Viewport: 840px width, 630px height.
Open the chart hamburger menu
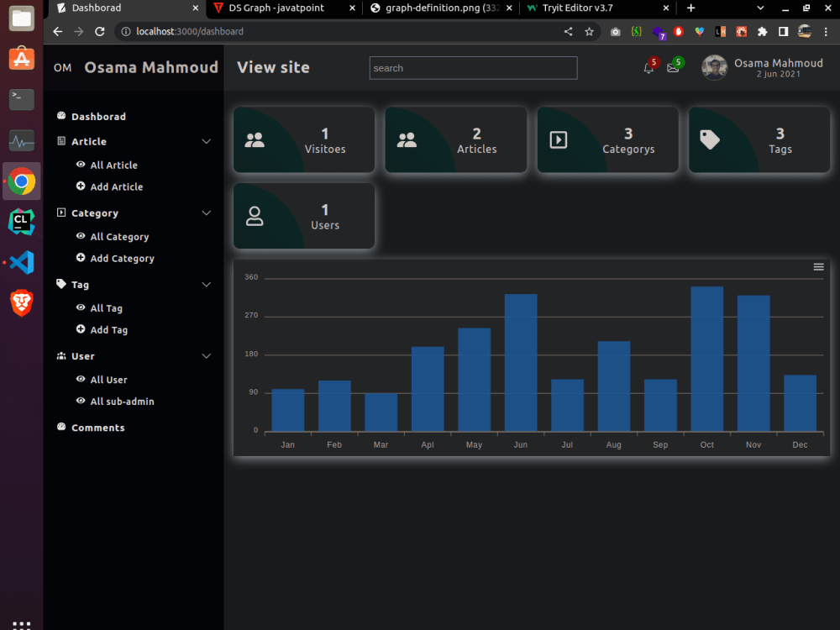pyautogui.click(x=818, y=267)
